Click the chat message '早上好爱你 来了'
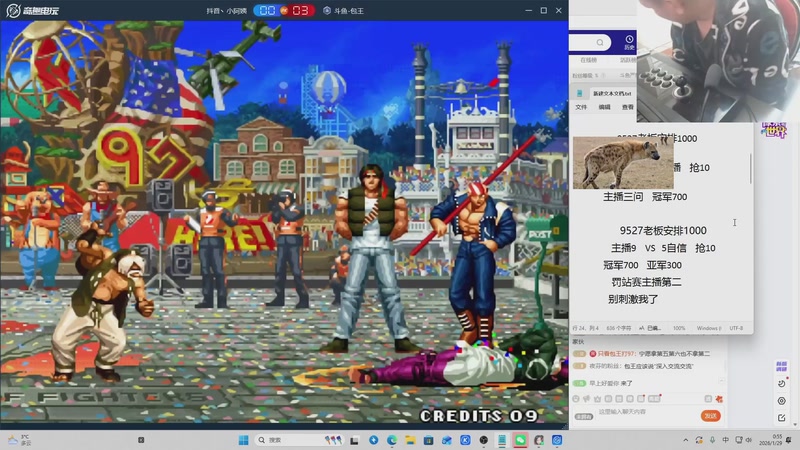The width and height of the screenshot is (800, 450). pos(610,383)
